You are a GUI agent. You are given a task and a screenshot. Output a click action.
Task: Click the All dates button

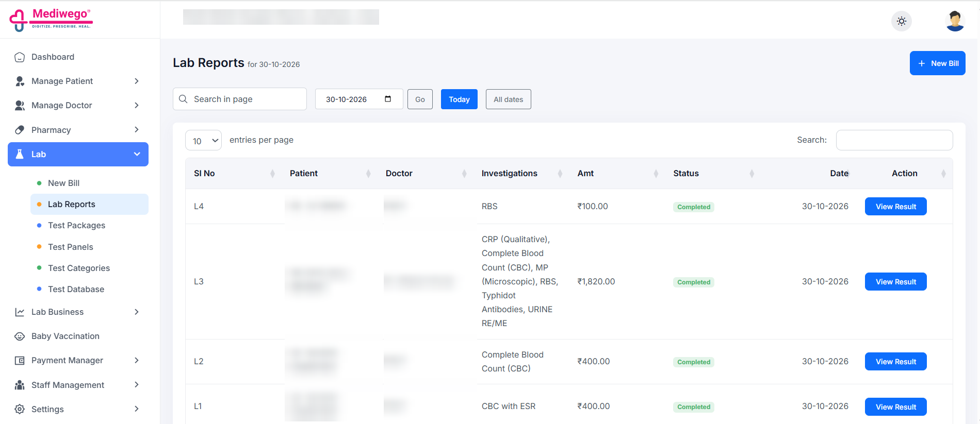pyautogui.click(x=508, y=99)
